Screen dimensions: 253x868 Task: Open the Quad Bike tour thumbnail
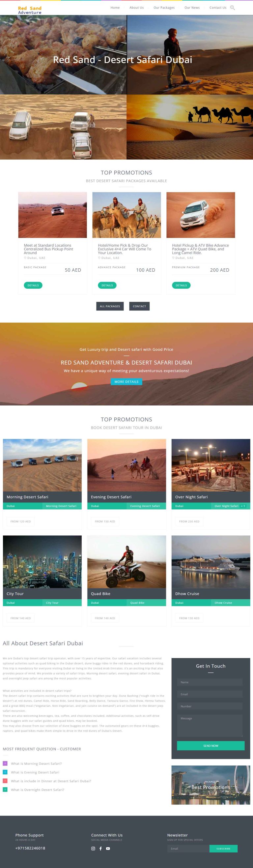click(x=127, y=562)
